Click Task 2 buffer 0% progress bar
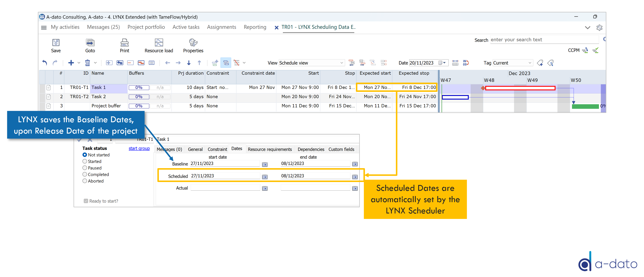Image resolution: width=644 pixels, height=277 pixels. coord(139,97)
